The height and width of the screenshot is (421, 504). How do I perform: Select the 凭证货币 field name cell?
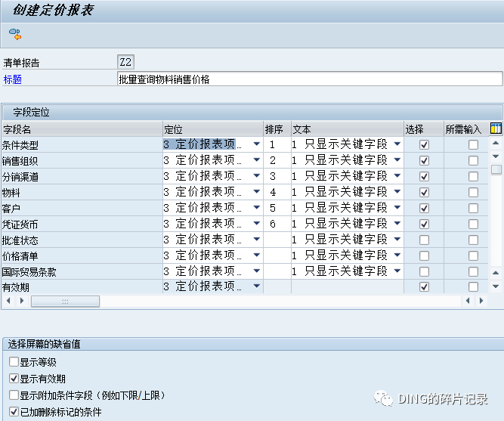(82, 224)
